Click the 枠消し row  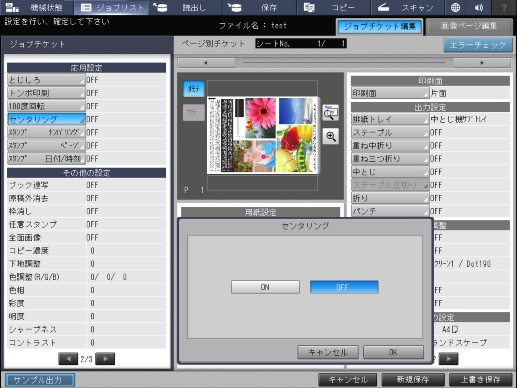click(x=86, y=211)
